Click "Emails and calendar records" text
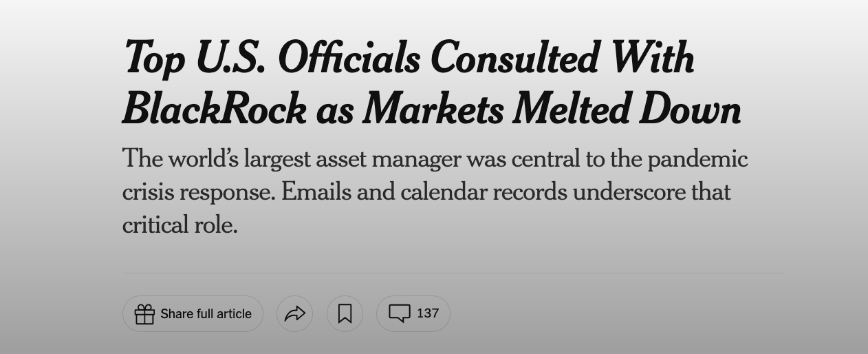Screen dimensions: 868x354 click(424, 192)
